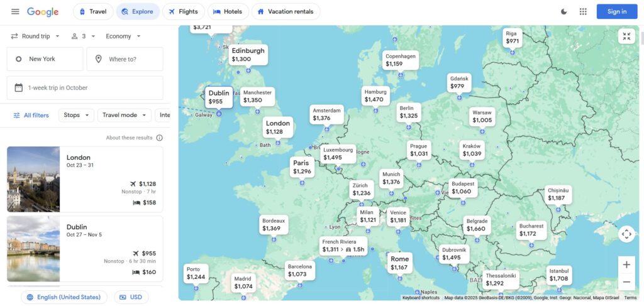Image resolution: width=644 pixels, height=306 pixels.
Task: Open map Keyboard shortcuts link
Action: 421,298
